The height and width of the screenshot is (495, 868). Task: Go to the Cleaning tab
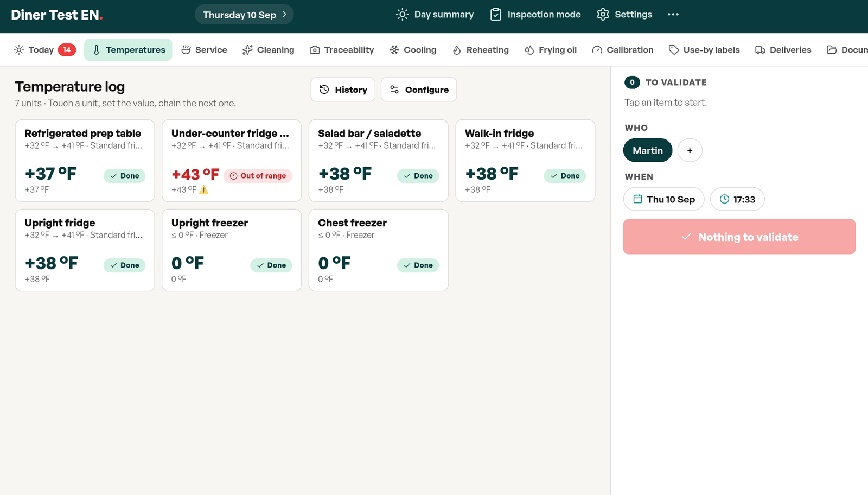click(268, 50)
